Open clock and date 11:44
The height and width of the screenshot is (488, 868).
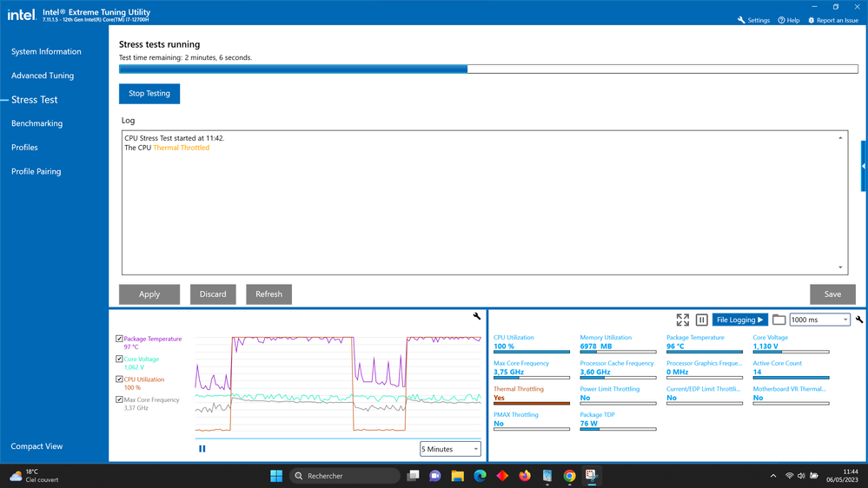click(842, 476)
